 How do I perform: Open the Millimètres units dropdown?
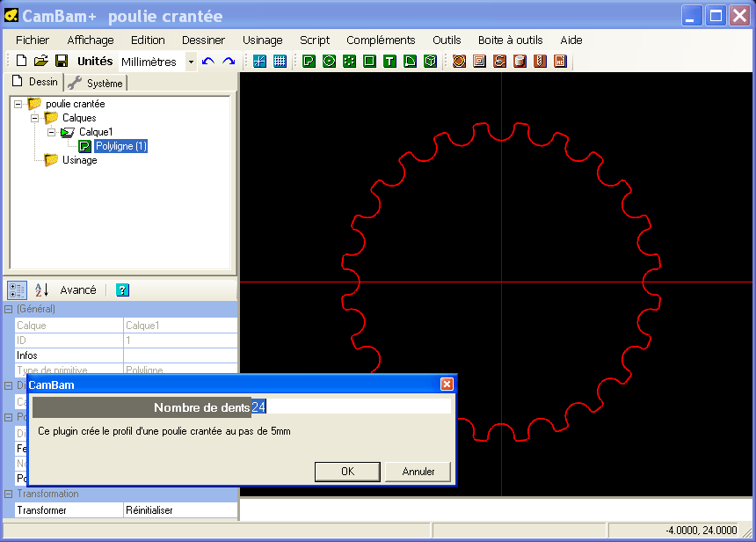coord(191,62)
